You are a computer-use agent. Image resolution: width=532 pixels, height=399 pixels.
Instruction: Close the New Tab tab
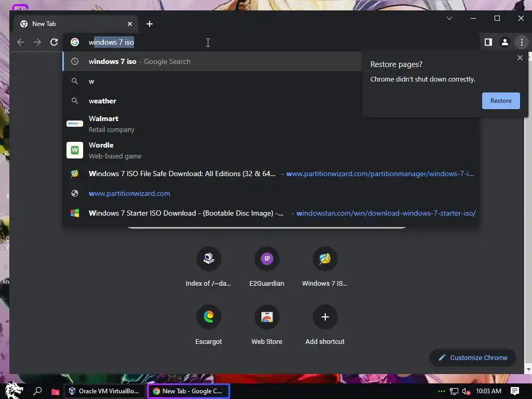tap(129, 24)
